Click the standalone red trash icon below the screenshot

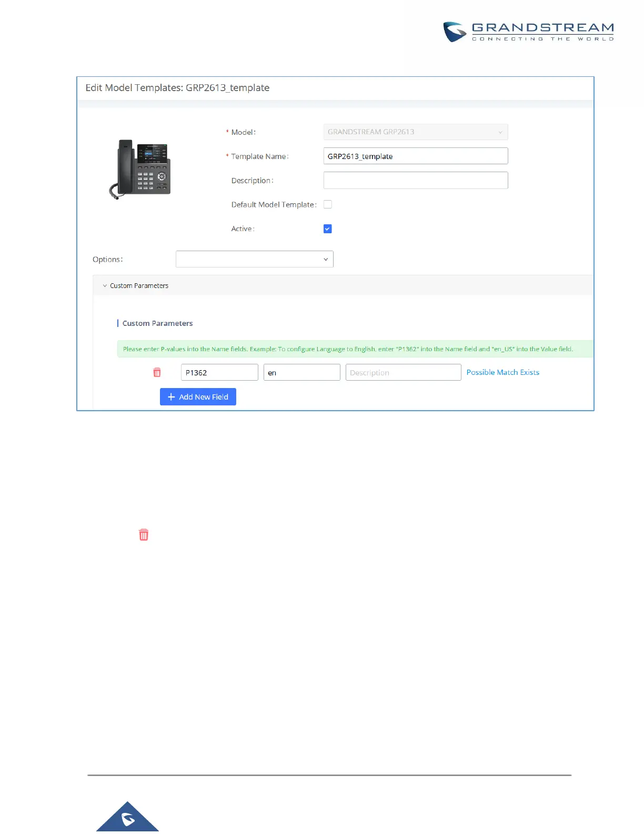pyautogui.click(x=144, y=535)
